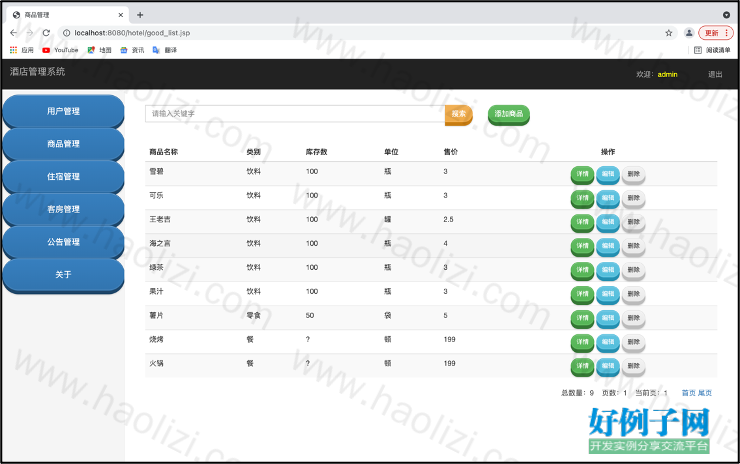Delete the 王老吉 row
740x464 pixels.
[x=633, y=223]
